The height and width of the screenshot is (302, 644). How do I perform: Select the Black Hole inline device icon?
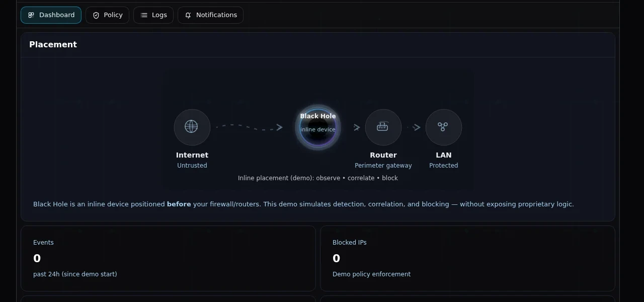click(317, 127)
